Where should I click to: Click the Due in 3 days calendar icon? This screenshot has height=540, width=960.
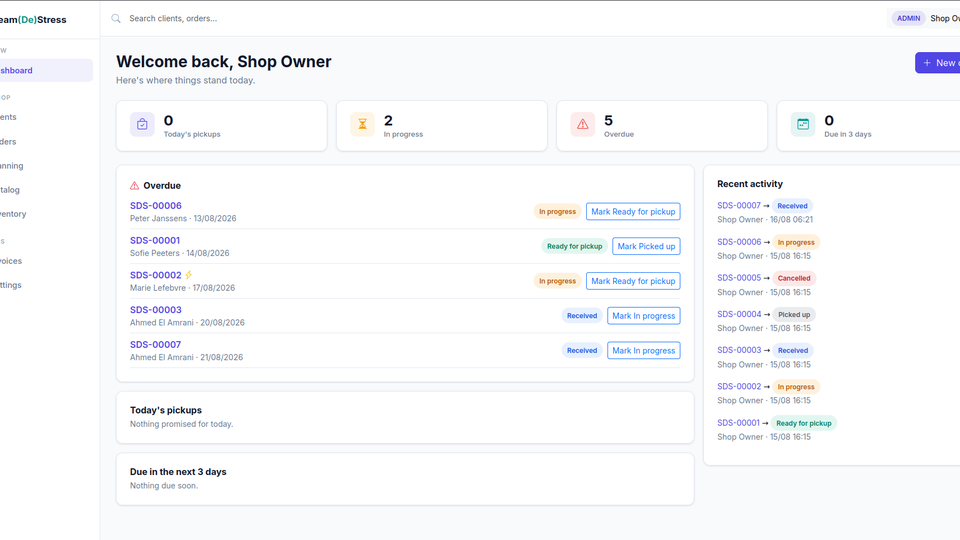pyautogui.click(x=803, y=124)
